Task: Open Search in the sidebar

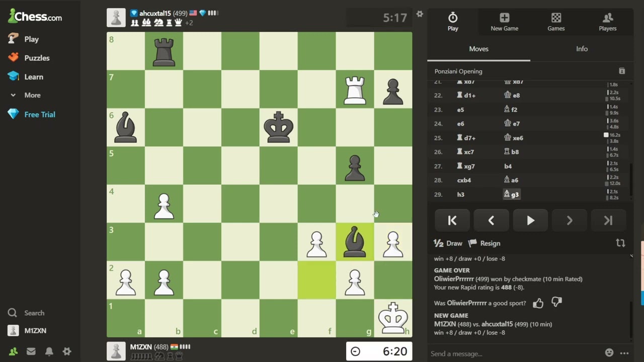Action: [26, 313]
